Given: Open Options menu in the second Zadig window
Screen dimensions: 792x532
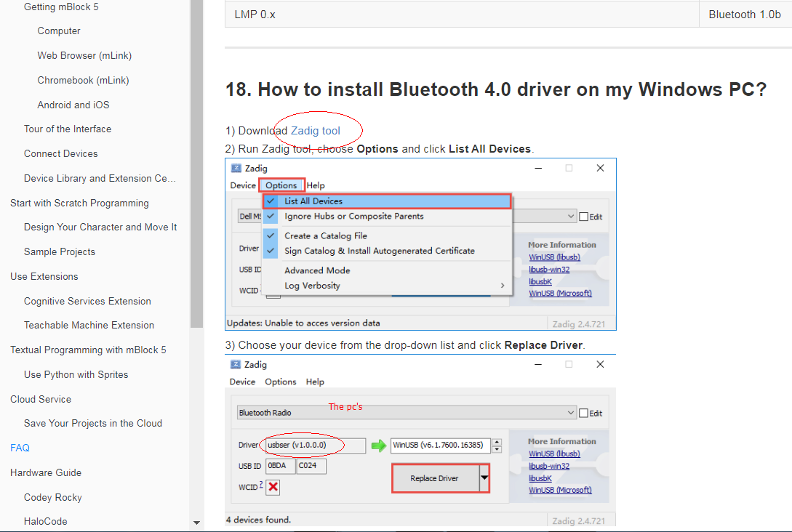Looking at the screenshot, I should pos(280,382).
